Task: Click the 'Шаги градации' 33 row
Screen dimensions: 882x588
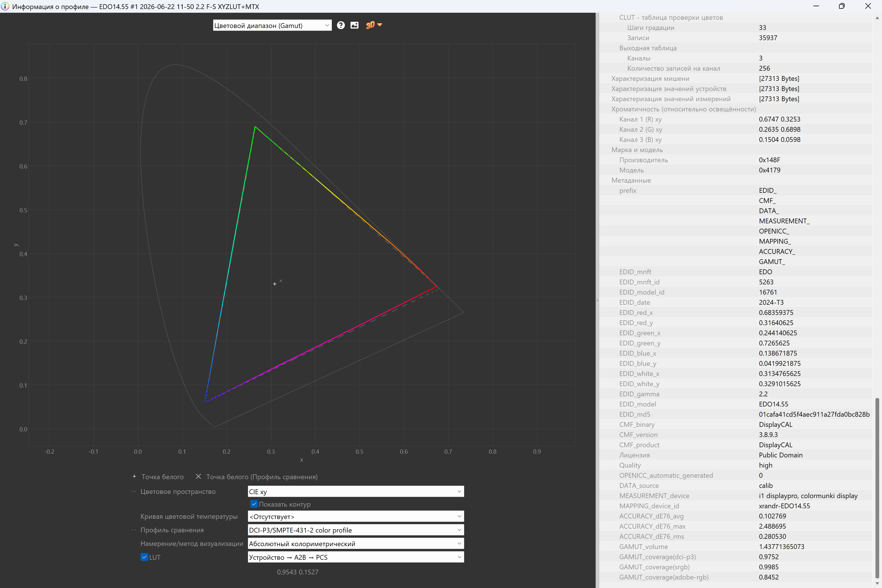Action: click(736, 27)
